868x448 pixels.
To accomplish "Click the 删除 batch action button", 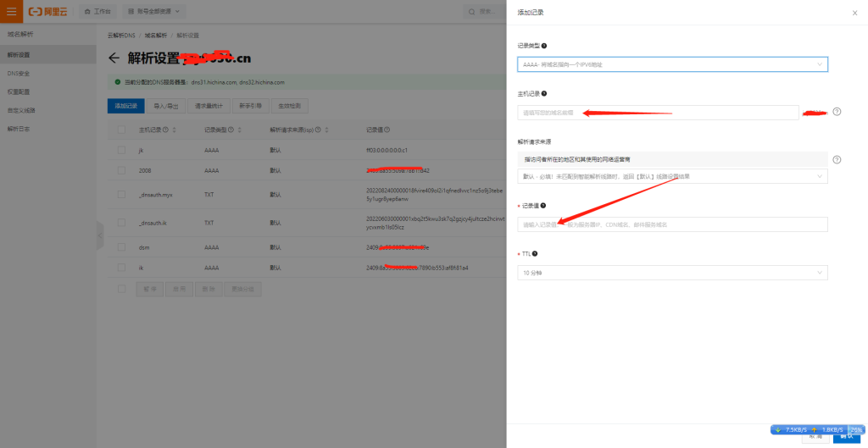I will pyautogui.click(x=209, y=289).
